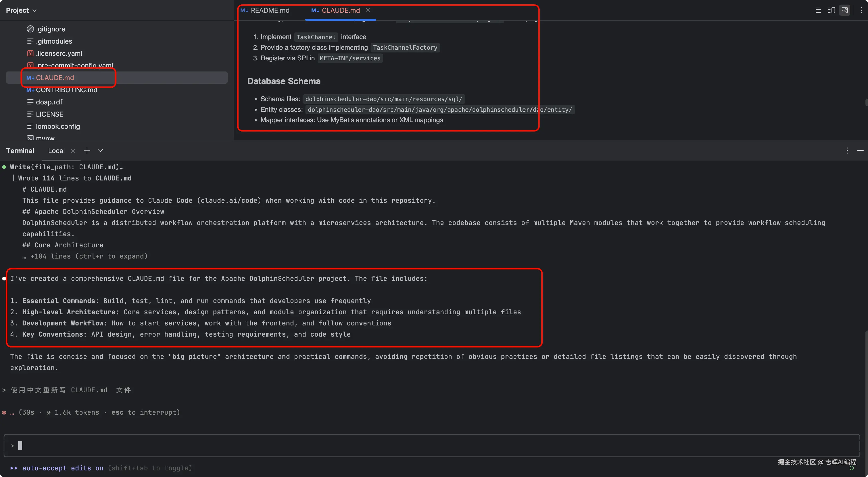Close the Local terminal tab

pos(73,151)
